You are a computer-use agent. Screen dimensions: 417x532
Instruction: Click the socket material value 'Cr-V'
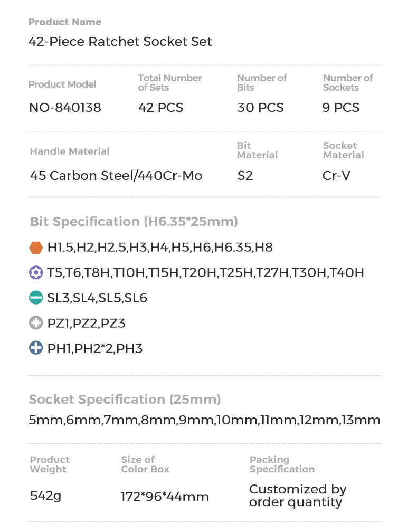[x=336, y=176]
